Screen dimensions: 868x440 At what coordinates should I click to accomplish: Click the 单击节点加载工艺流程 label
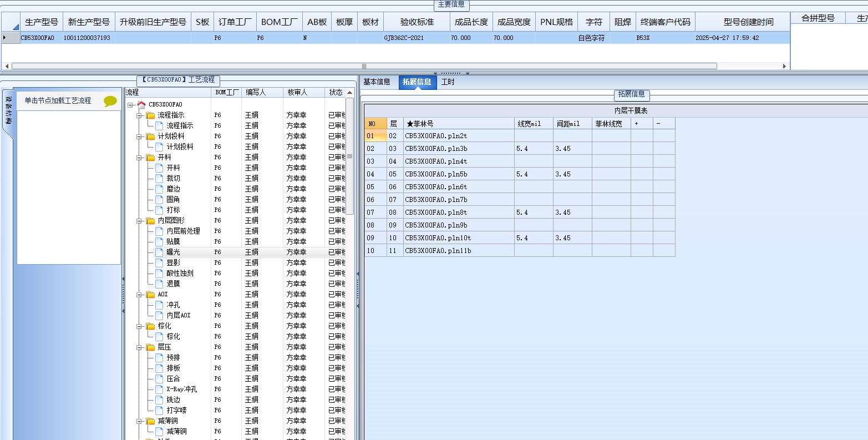tap(58, 101)
